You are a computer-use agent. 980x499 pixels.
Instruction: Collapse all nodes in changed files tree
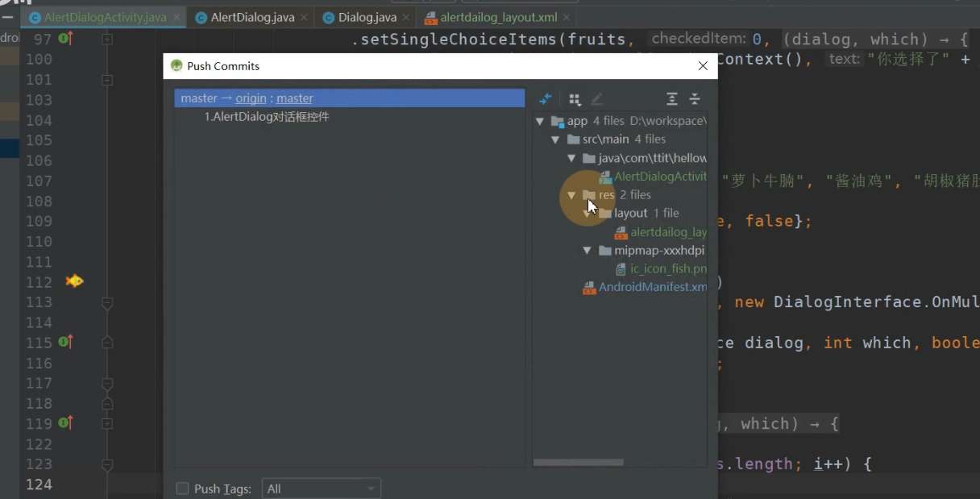click(x=695, y=99)
